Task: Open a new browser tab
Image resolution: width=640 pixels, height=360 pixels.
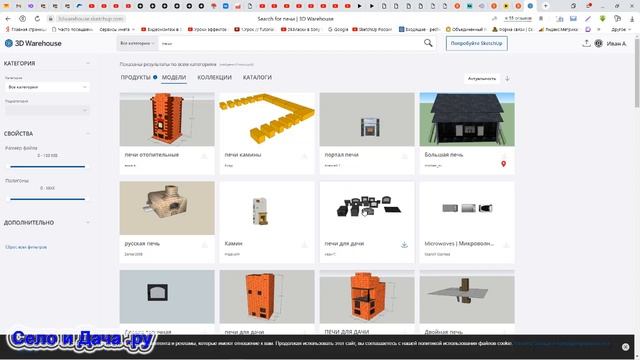Action: [x=545, y=6]
